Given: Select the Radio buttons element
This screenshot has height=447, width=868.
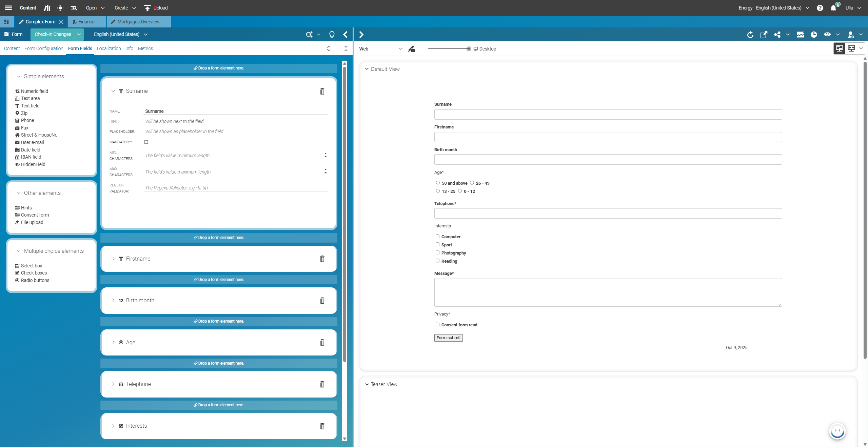Looking at the screenshot, I should 35,280.
